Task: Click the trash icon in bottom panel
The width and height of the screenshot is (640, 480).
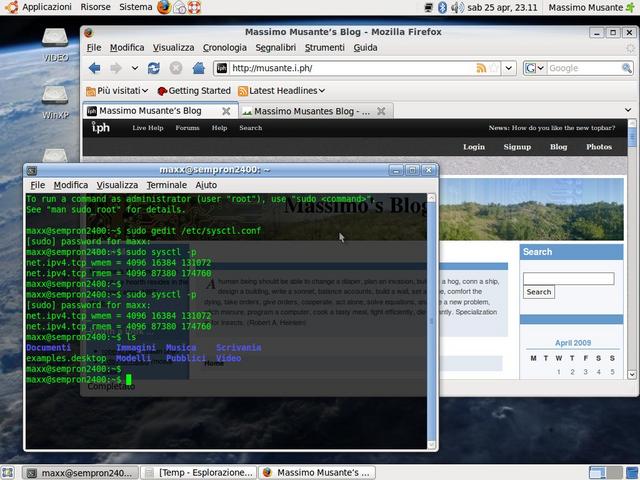Action: click(x=632, y=473)
